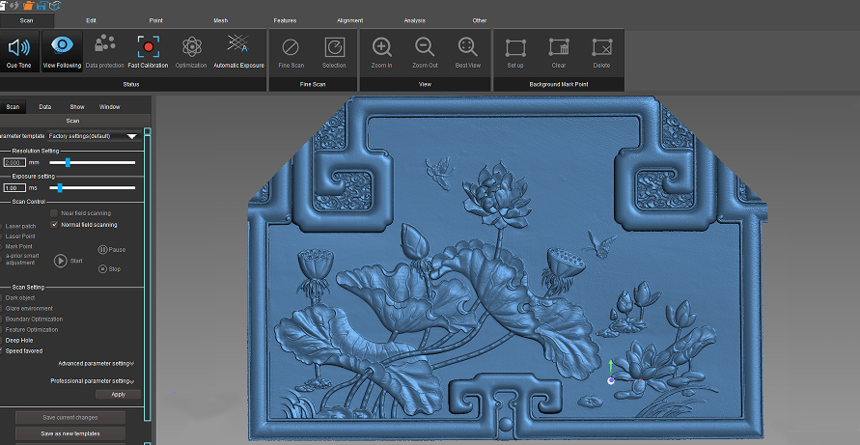Click Clear background mark point

(x=558, y=47)
